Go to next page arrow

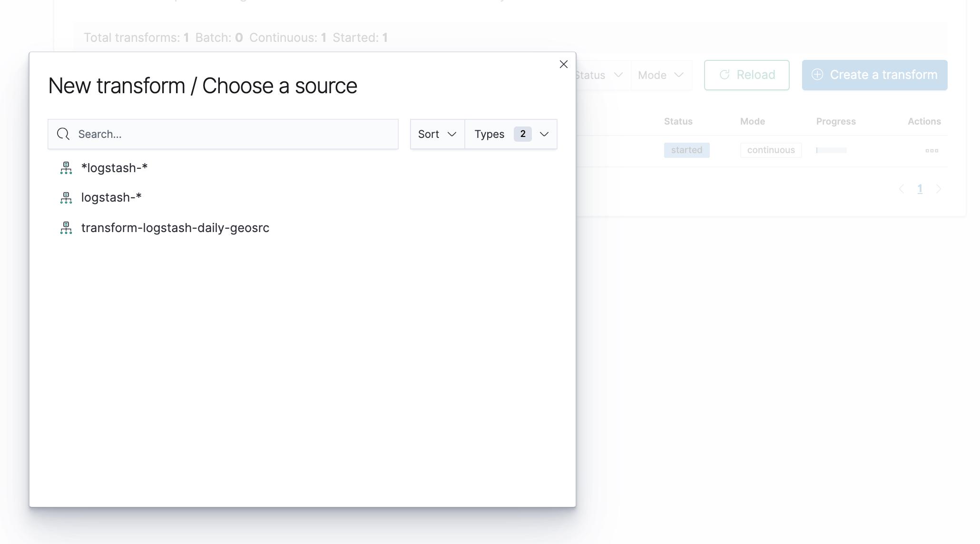point(939,189)
